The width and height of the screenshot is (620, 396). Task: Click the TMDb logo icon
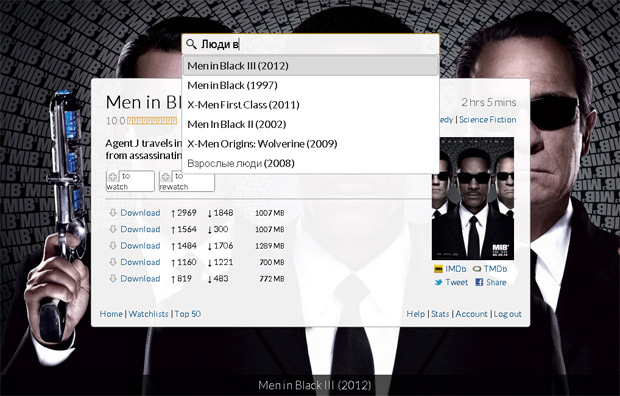(477, 269)
